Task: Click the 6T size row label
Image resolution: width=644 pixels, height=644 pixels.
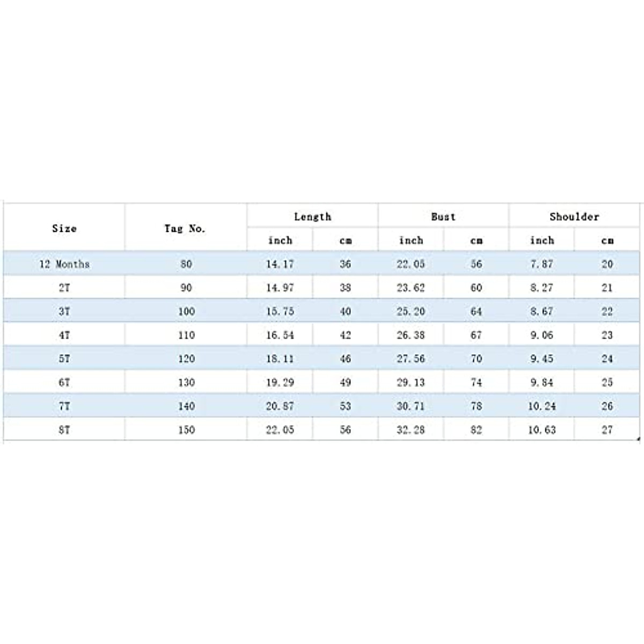Action: tap(64, 382)
